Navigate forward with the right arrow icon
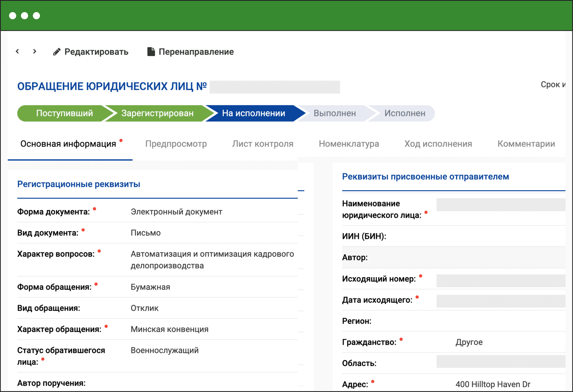Viewport: 573px width, 392px height. pyautogui.click(x=35, y=51)
